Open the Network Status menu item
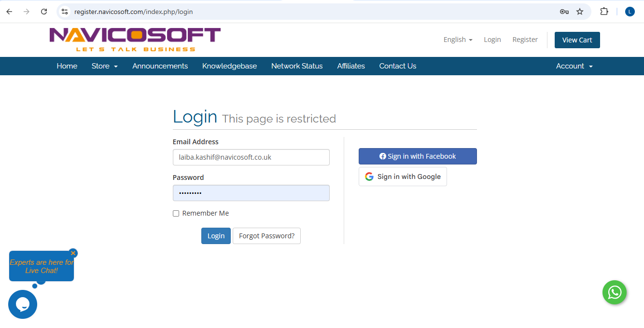 [x=297, y=66]
